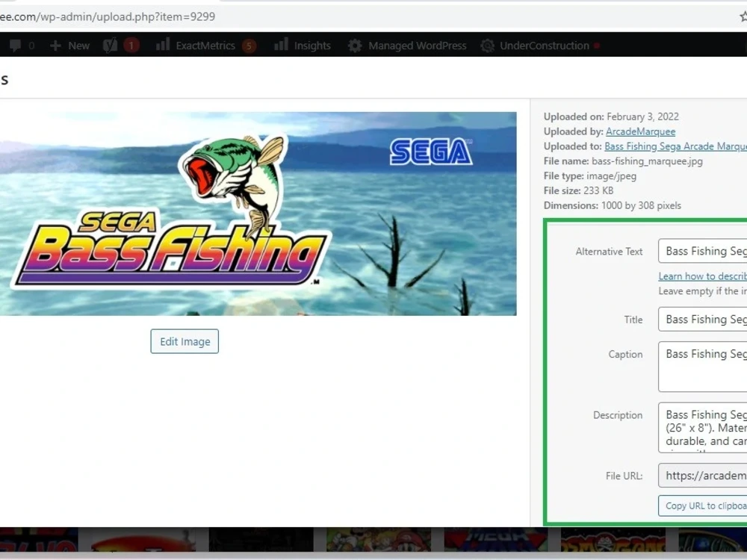This screenshot has height=560, width=747.
Task: Click the Uploaded on February 3, 2022 text
Action: pyautogui.click(x=611, y=116)
